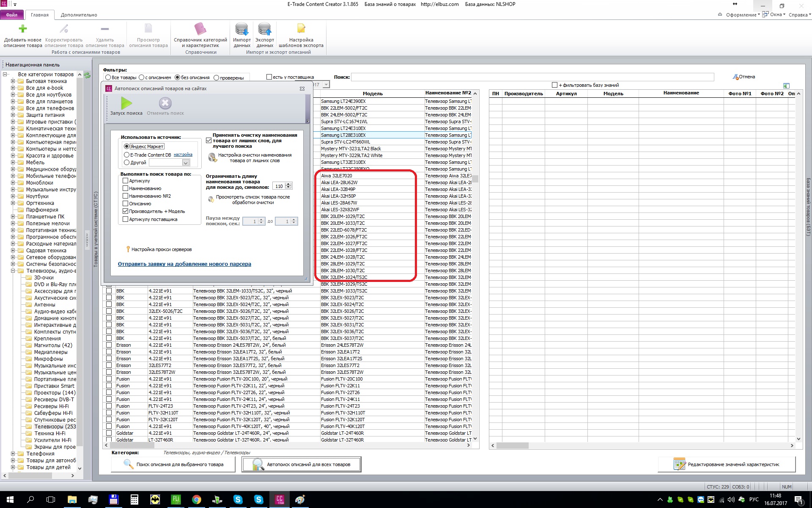Viewport: 812px width, 508px height.
Task: Enable search by Наименованию №2 checkbox
Action: [x=125, y=196]
